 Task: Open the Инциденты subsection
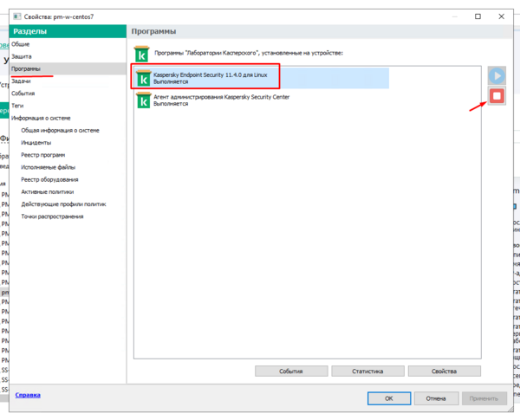(36, 143)
